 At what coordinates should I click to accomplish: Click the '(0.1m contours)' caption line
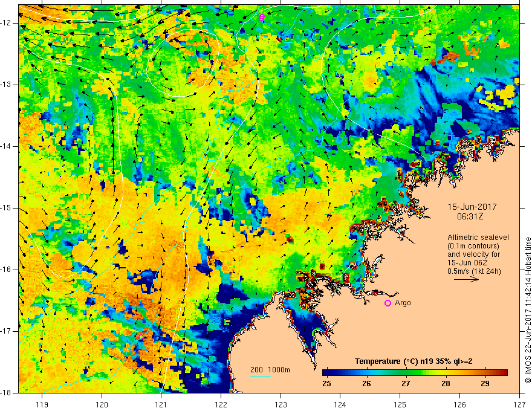point(473,246)
